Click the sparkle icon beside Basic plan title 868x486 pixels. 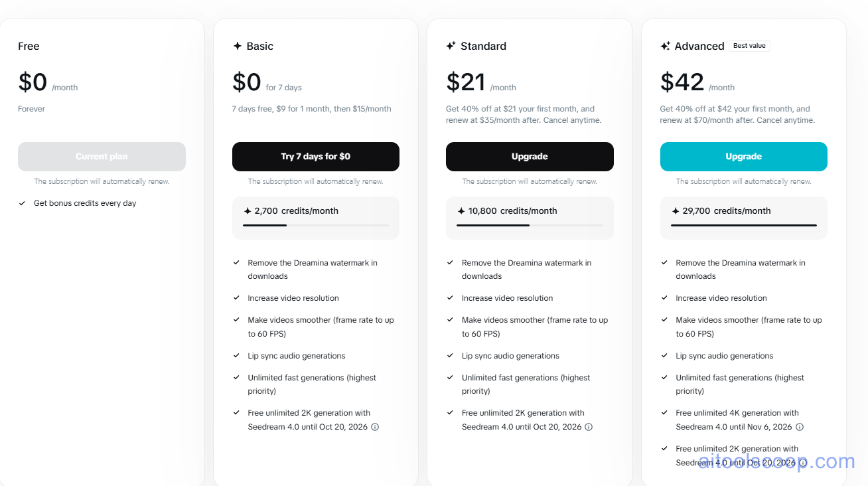pos(238,46)
